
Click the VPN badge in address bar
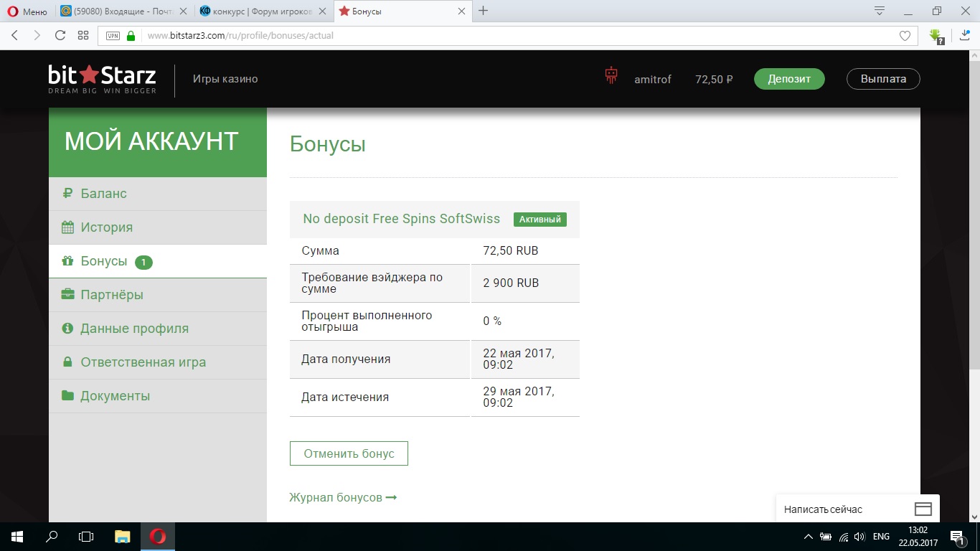coord(113,36)
